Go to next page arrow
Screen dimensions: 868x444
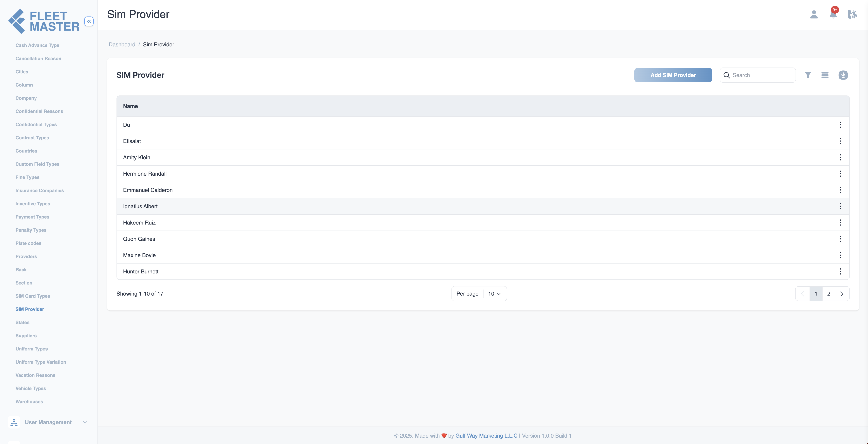coord(842,294)
